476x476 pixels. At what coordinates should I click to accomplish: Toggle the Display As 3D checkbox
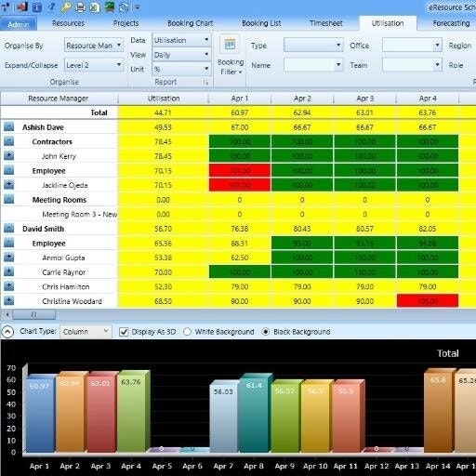click(x=124, y=332)
